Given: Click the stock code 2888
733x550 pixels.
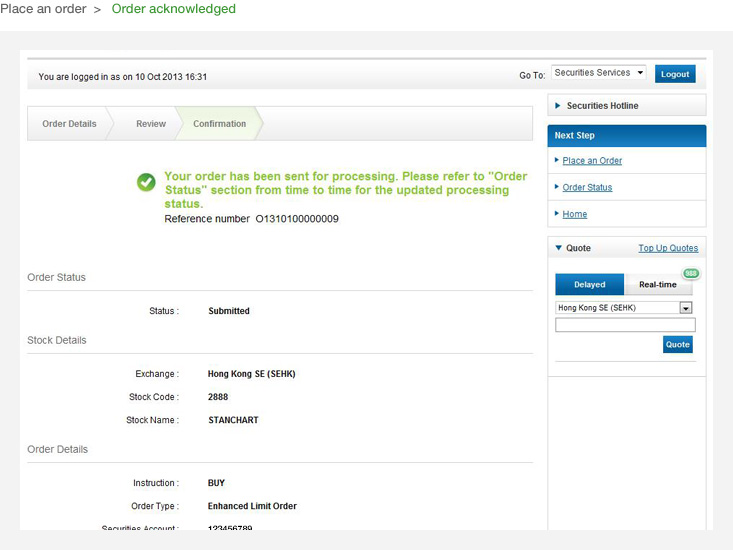Looking at the screenshot, I should 218,397.
